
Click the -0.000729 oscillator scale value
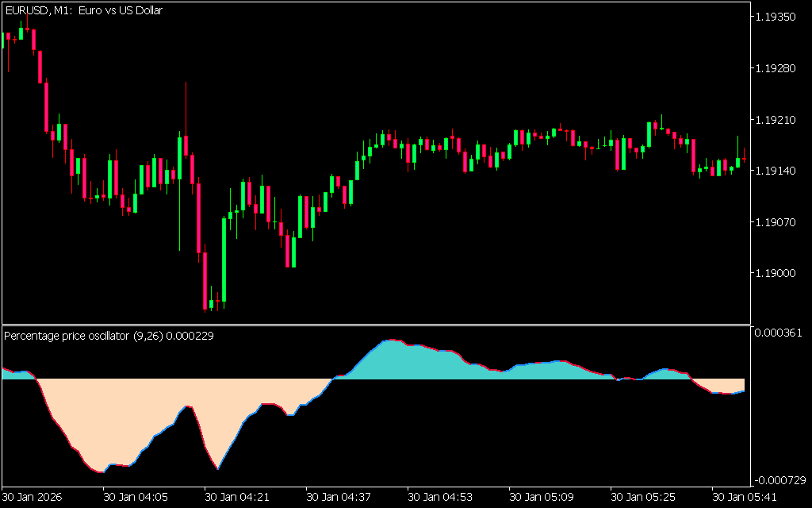tap(780, 480)
